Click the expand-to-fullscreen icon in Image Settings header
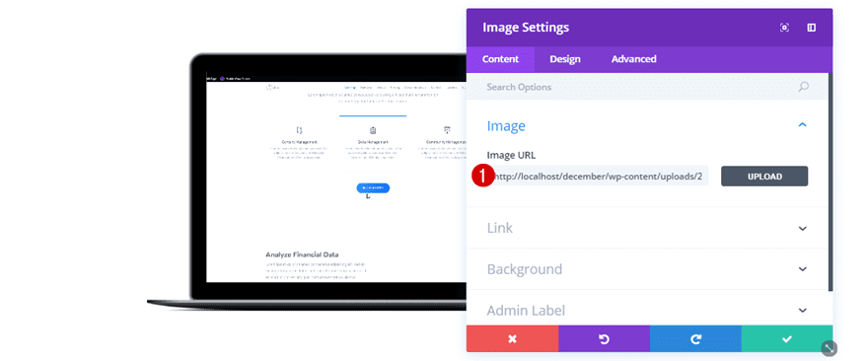868x361 pixels. pos(784,28)
